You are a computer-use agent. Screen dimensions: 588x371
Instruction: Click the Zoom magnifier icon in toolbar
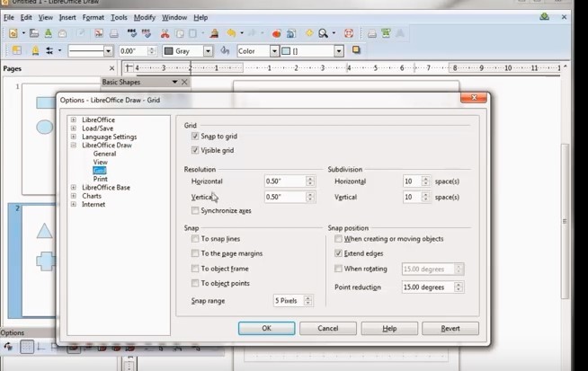323,33
